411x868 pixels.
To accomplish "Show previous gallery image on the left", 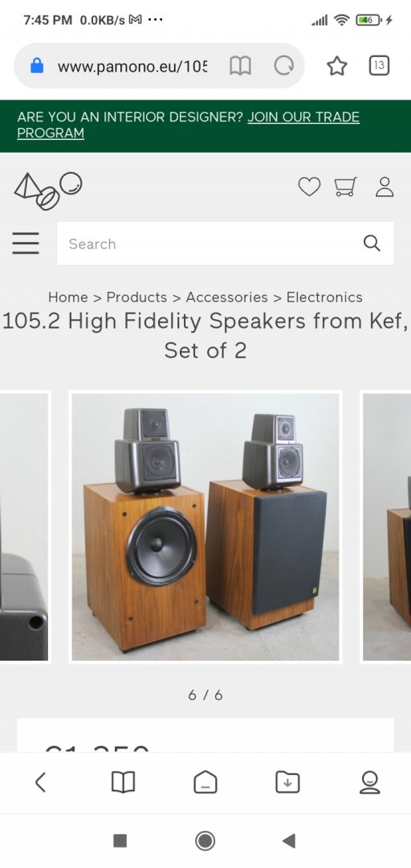I will (24, 527).
